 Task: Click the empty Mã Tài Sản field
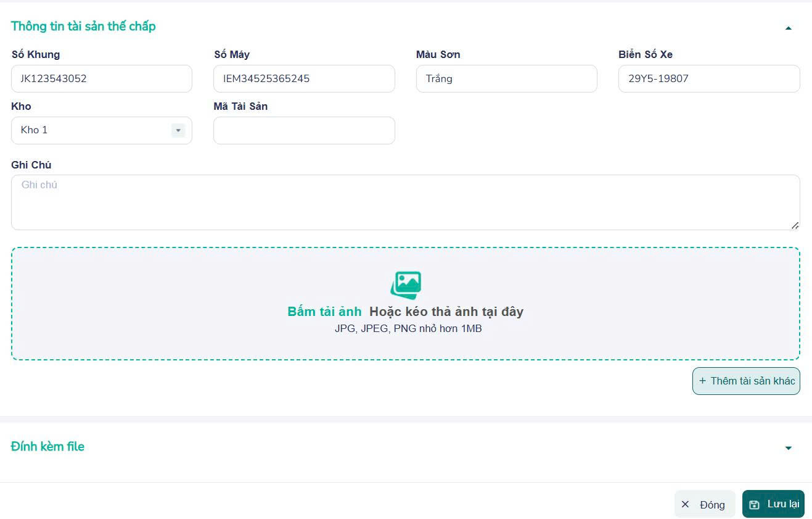click(x=304, y=130)
